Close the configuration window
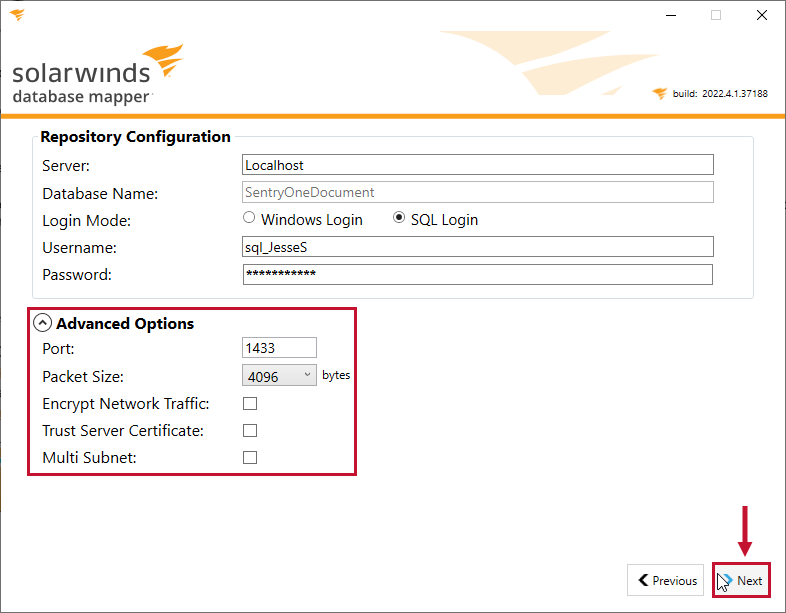This screenshot has height=613, width=786. (762, 16)
